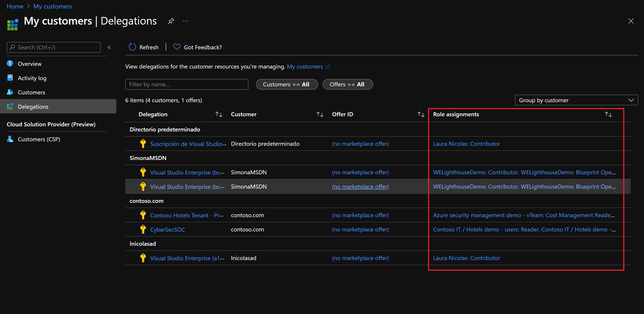Click the key icon beside CyberSecSOC
The width and height of the screenshot is (644, 314).
(143, 229)
